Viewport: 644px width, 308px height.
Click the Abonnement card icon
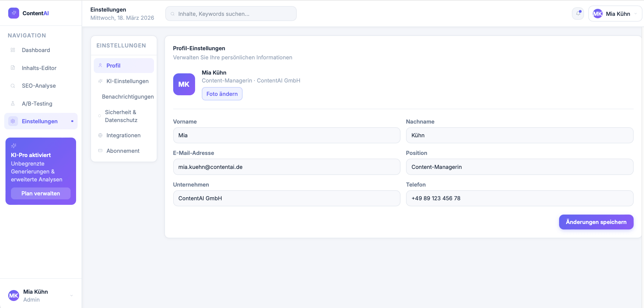tap(100, 151)
